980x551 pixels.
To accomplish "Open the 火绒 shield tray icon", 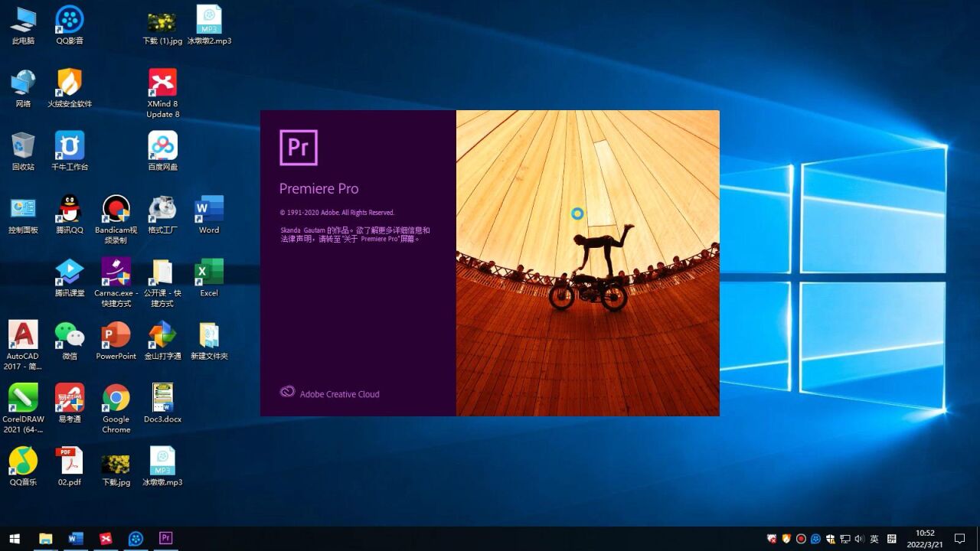I will pyautogui.click(x=786, y=539).
